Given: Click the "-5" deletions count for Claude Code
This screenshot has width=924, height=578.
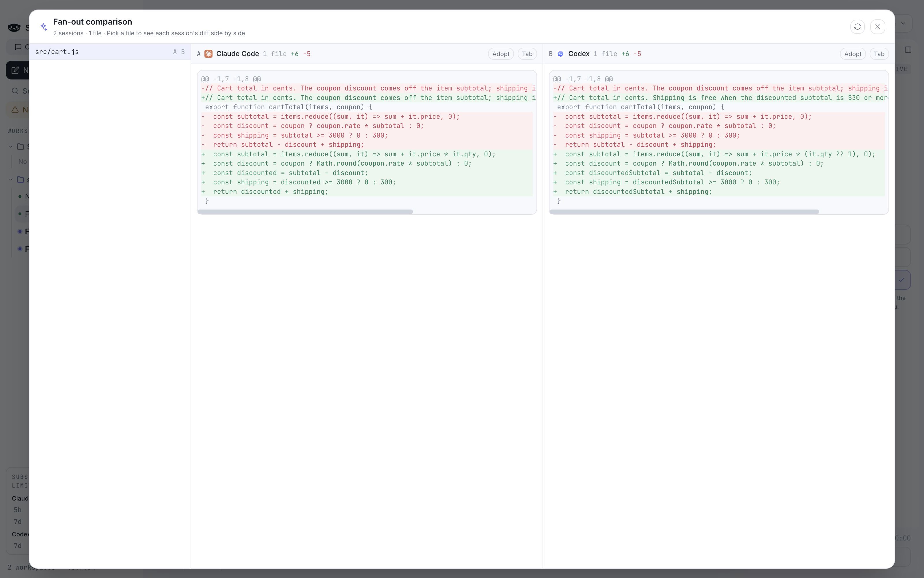Looking at the screenshot, I should (x=307, y=54).
